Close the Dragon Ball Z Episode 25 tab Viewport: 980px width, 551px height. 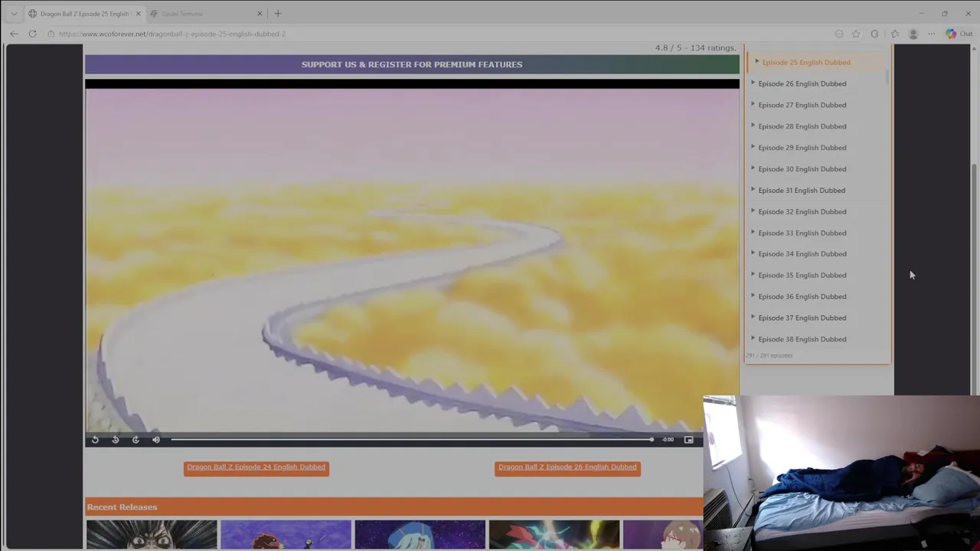(x=138, y=14)
